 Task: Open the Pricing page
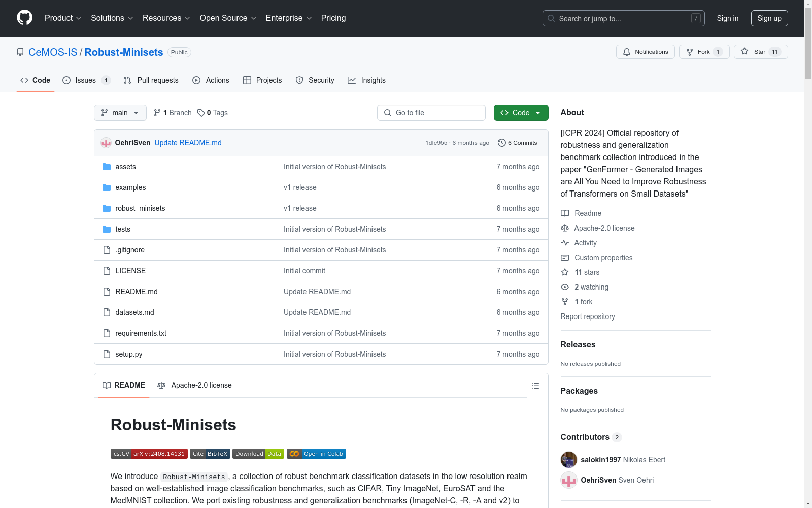(x=333, y=18)
